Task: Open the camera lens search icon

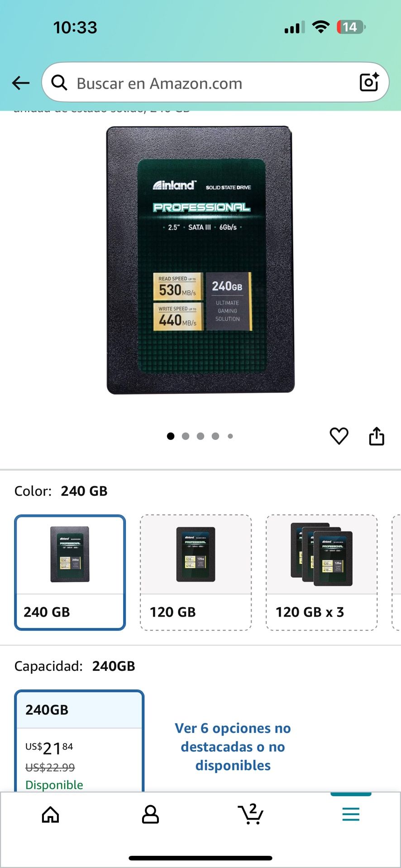Action: [369, 82]
